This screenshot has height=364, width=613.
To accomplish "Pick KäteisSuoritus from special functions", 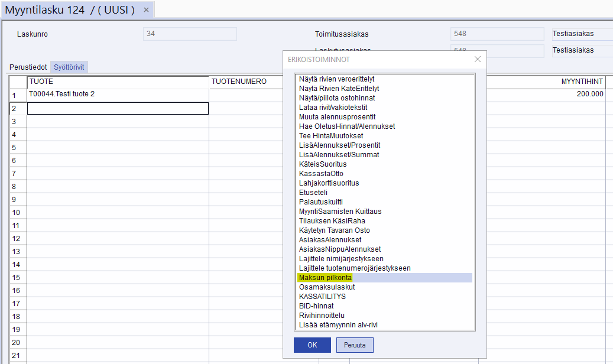I will tap(323, 164).
